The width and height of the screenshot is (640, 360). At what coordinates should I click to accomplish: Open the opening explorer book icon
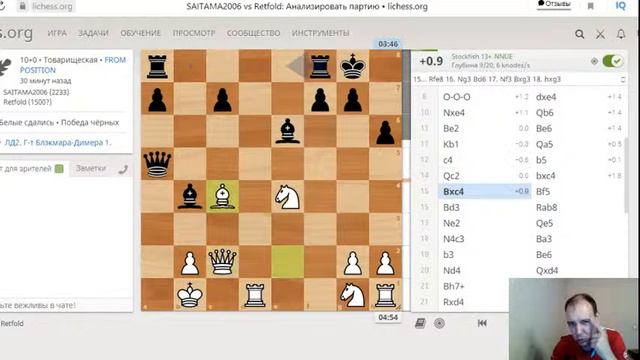[x=420, y=323]
